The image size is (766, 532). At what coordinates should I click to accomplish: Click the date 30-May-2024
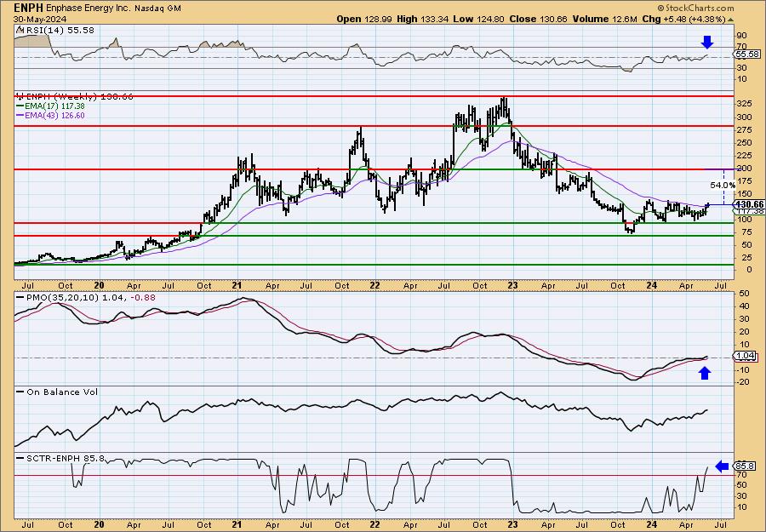pyautogui.click(x=38, y=19)
